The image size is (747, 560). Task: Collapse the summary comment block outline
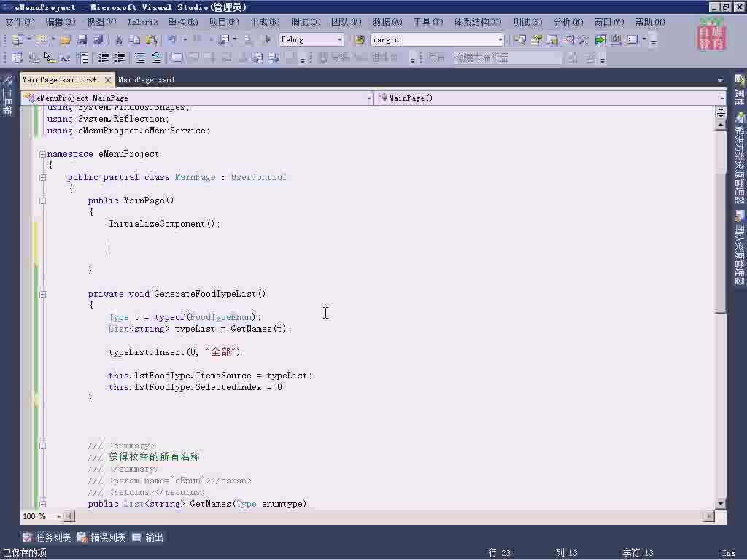pos(42,446)
